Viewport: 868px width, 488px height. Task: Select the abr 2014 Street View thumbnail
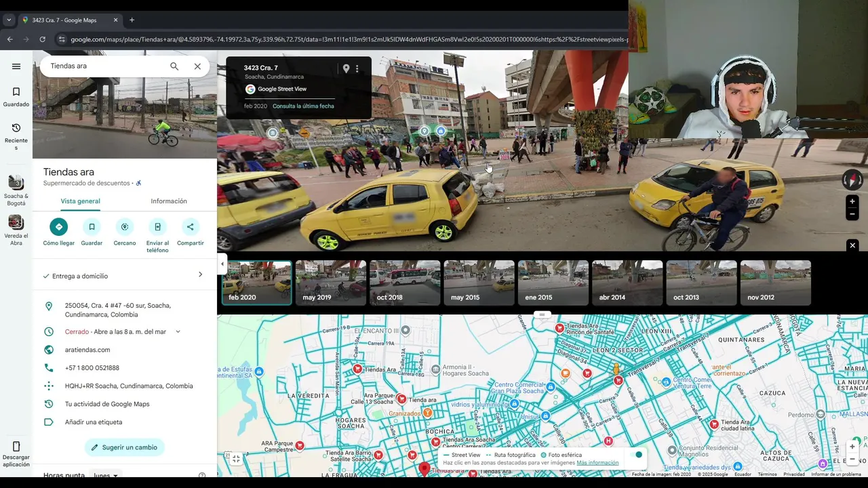[627, 283]
